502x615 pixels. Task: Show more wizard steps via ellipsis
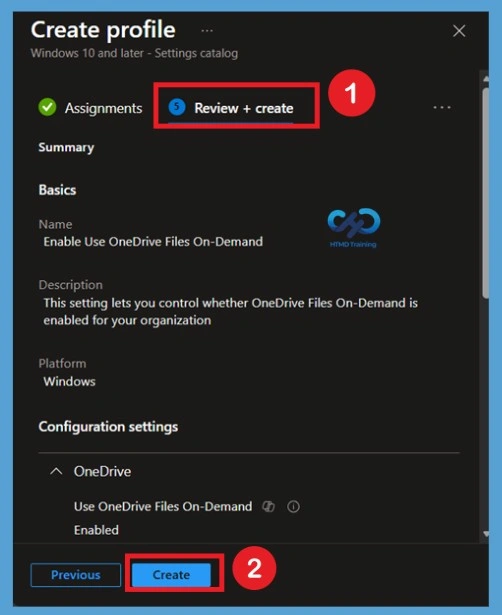(442, 107)
